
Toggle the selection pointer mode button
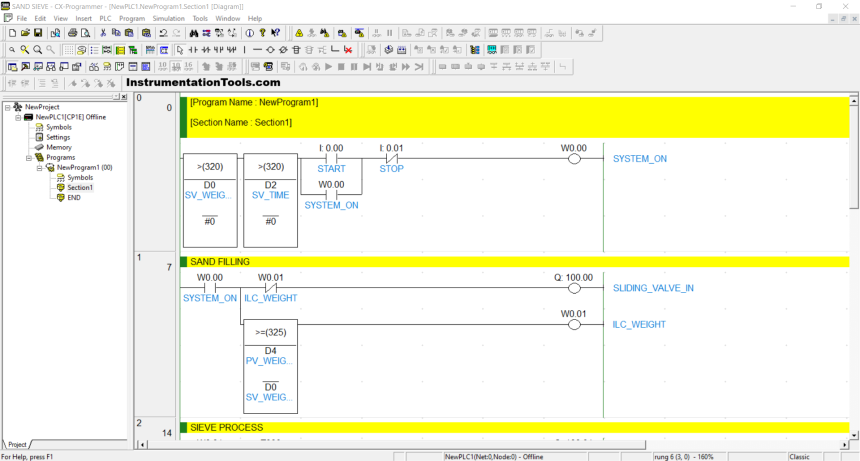pyautogui.click(x=179, y=49)
